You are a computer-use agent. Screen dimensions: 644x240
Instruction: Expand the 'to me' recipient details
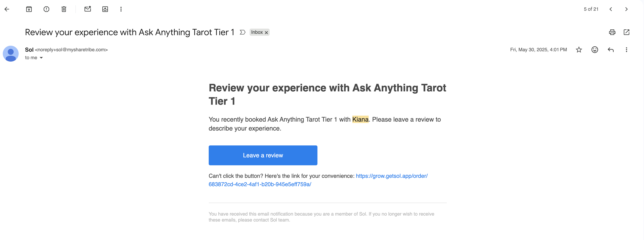[41, 58]
